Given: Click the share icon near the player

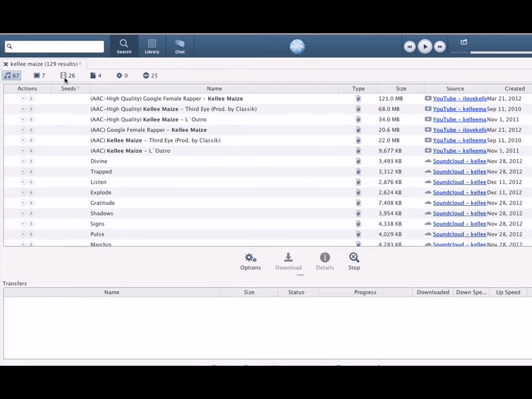Looking at the screenshot, I should coord(464,42).
